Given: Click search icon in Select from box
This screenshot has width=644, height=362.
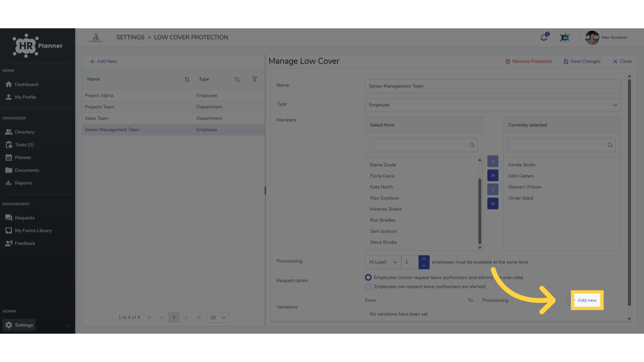Looking at the screenshot, I should pyautogui.click(x=472, y=145).
